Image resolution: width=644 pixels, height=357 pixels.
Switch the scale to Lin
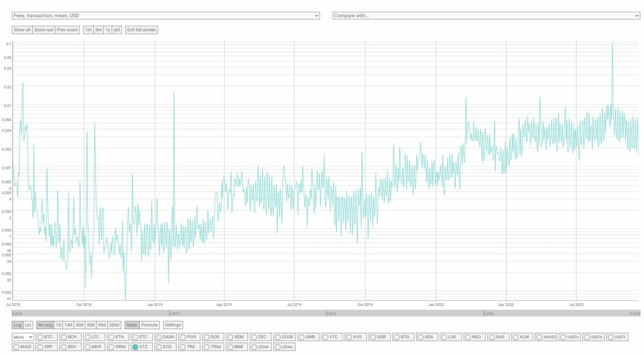[x=28, y=325]
